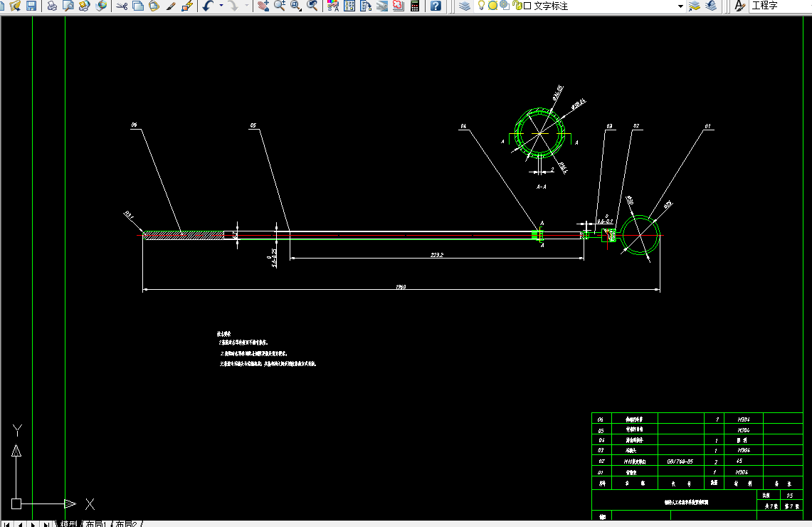
Task: Open the Help question mark
Action: pos(436,6)
